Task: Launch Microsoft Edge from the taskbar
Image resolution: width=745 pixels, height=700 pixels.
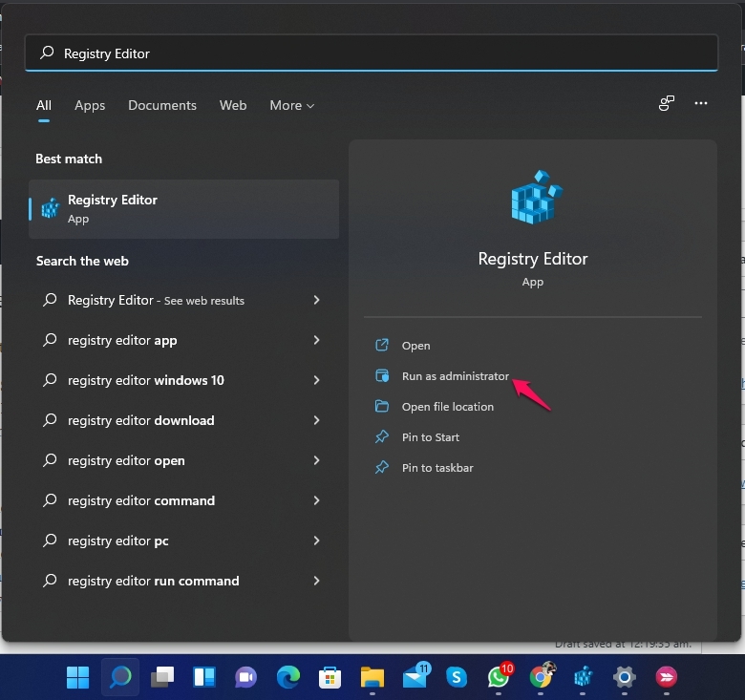Action: (287, 677)
